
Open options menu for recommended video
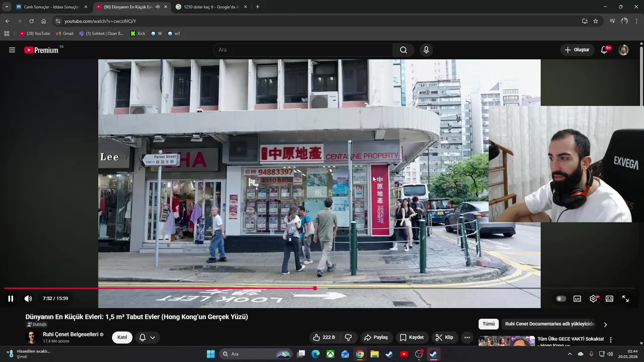click(x=611, y=340)
